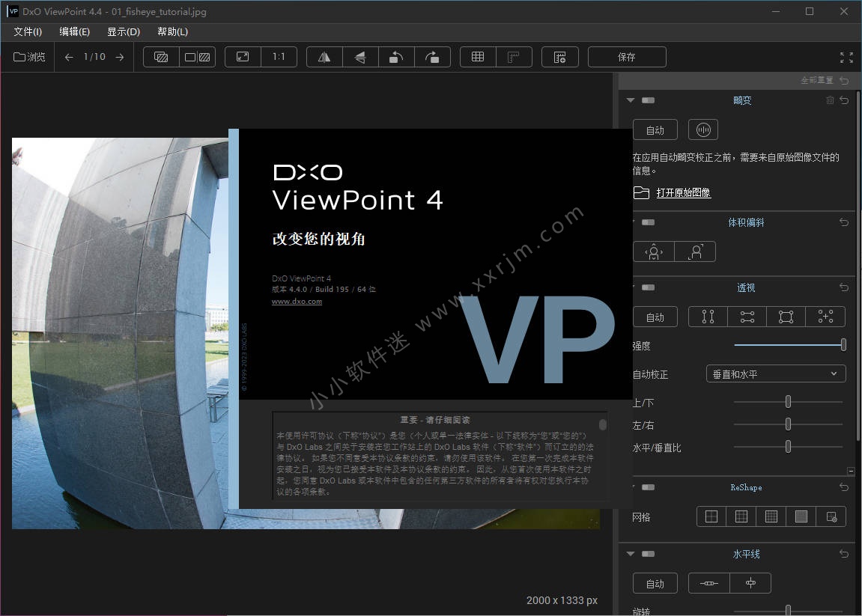
Task: Toggle the ruler guides tool
Action: pyautogui.click(x=514, y=57)
